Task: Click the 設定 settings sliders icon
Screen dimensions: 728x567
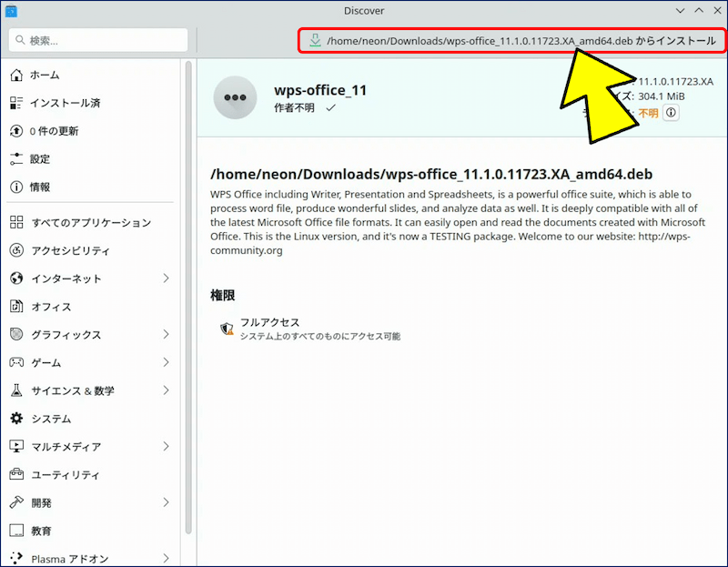Action: [16, 159]
